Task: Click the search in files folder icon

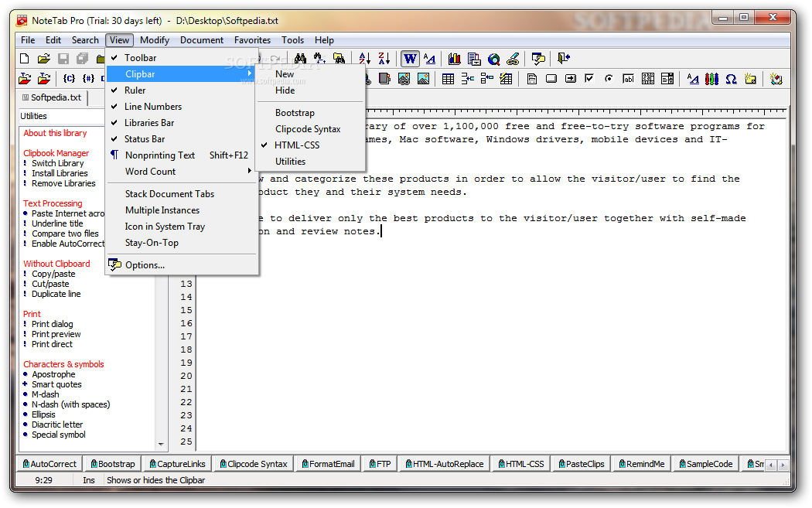Action: 339,59
